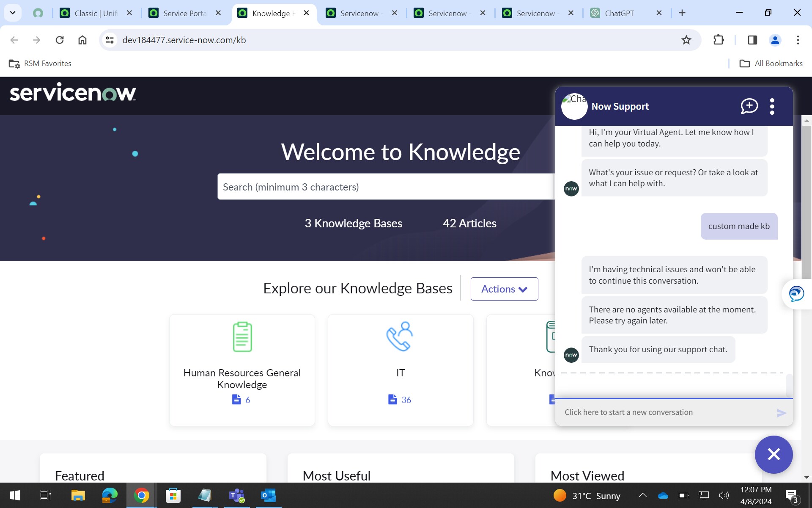Open the weather widget 31°C Sunny

[x=587, y=495]
